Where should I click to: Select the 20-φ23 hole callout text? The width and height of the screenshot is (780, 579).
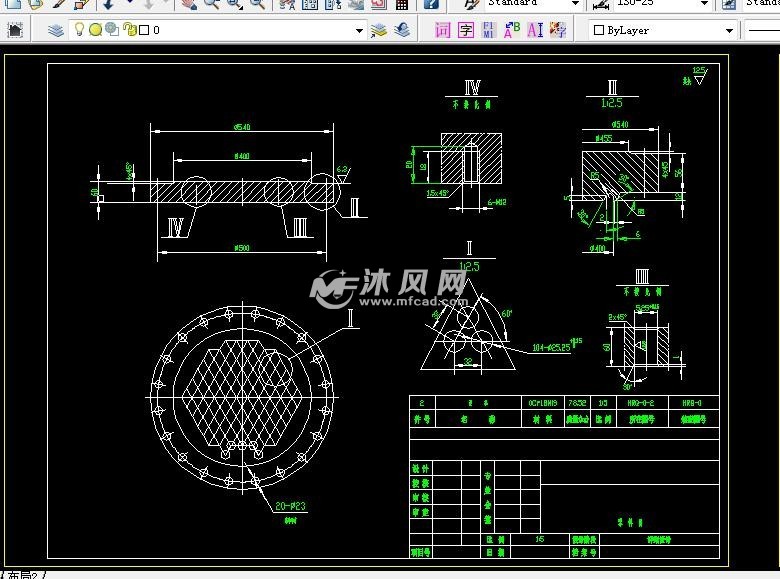[x=291, y=506]
